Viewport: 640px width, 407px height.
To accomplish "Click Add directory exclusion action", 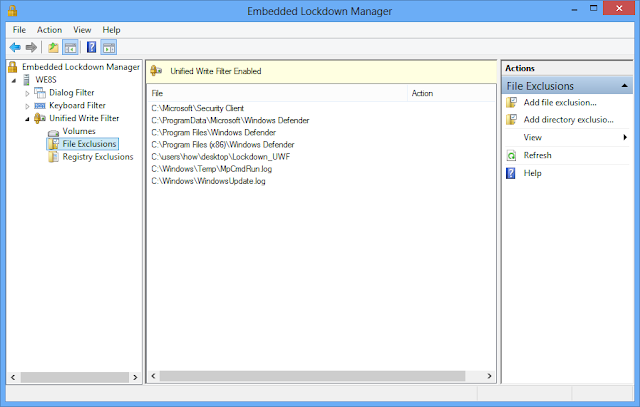I will [569, 120].
